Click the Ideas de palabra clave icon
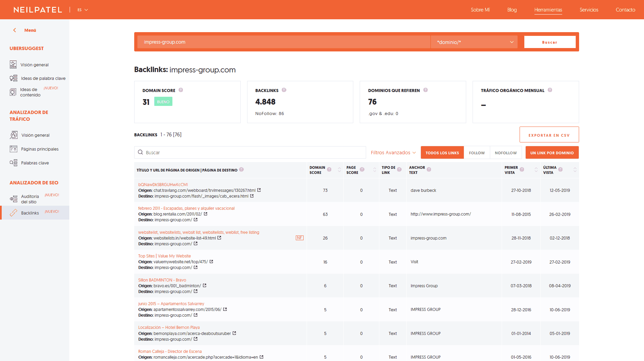This screenshot has height=361, width=644. (14, 78)
